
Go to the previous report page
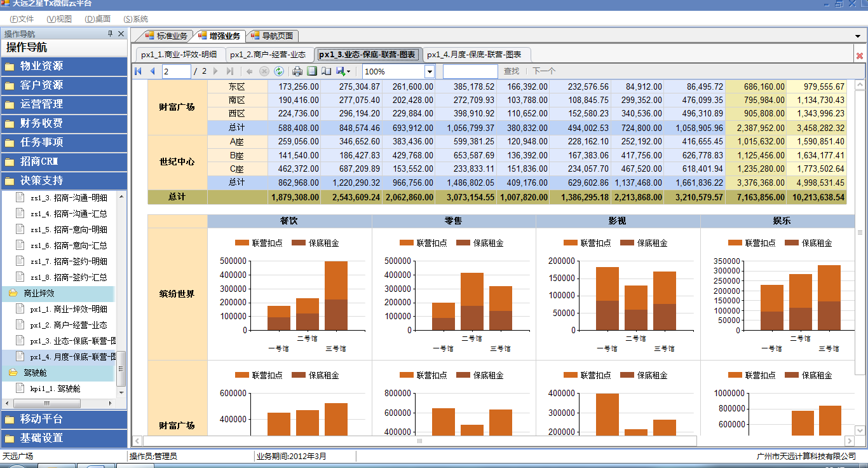[153, 71]
